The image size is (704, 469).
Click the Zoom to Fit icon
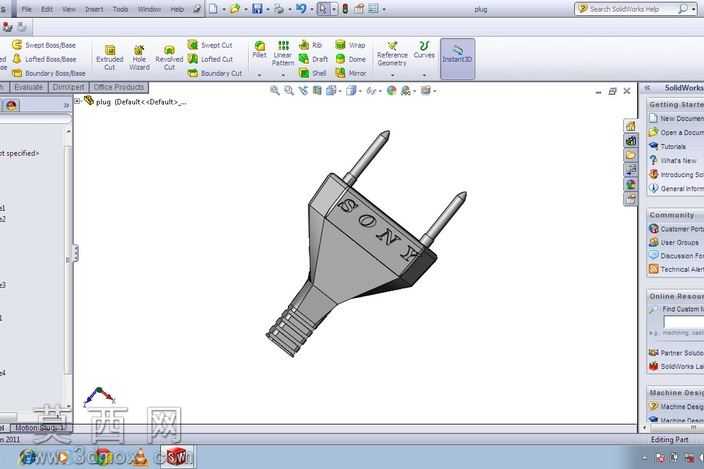click(x=274, y=91)
